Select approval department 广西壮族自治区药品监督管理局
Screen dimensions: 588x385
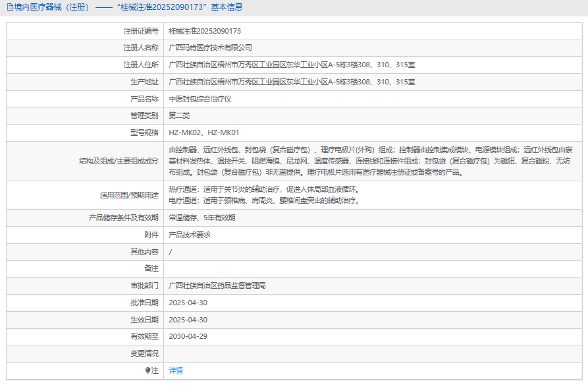click(217, 286)
